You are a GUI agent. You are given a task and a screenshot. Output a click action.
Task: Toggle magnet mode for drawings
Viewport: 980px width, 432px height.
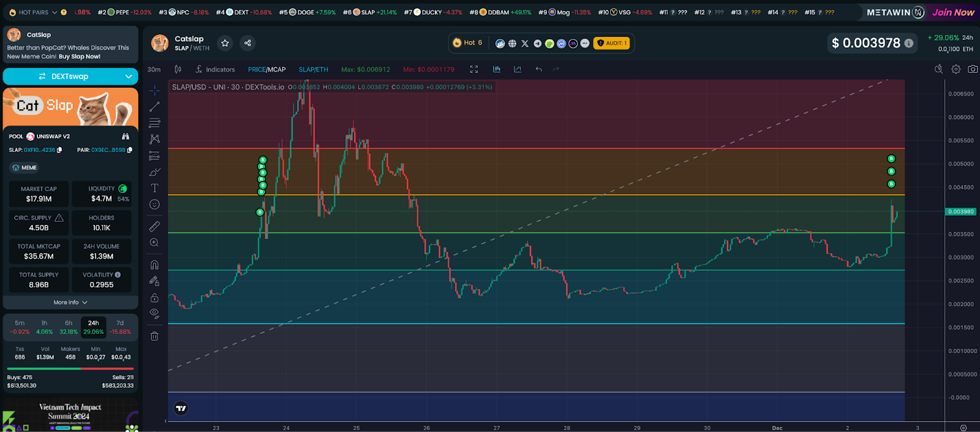pyautogui.click(x=154, y=265)
